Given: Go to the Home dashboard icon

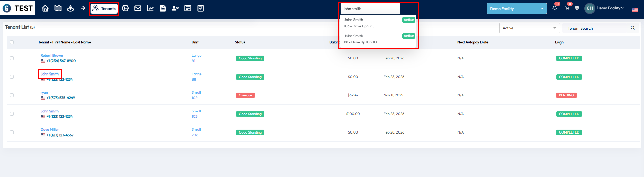Looking at the screenshot, I should (x=45, y=8).
